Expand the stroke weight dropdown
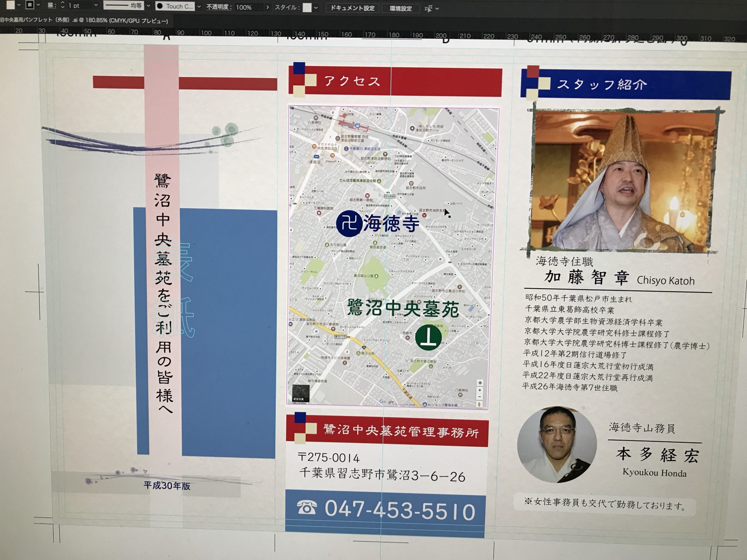 click(x=96, y=5)
